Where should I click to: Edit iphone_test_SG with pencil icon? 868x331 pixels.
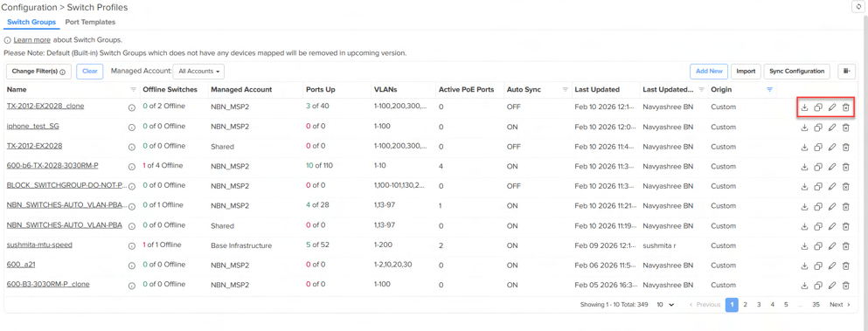[831, 128]
